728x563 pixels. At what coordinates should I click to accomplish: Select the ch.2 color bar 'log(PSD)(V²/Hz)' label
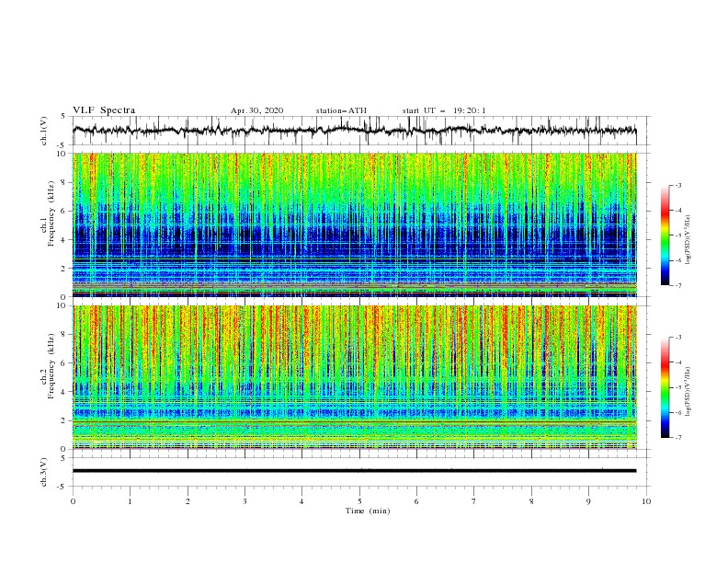[x=688, y=391]
